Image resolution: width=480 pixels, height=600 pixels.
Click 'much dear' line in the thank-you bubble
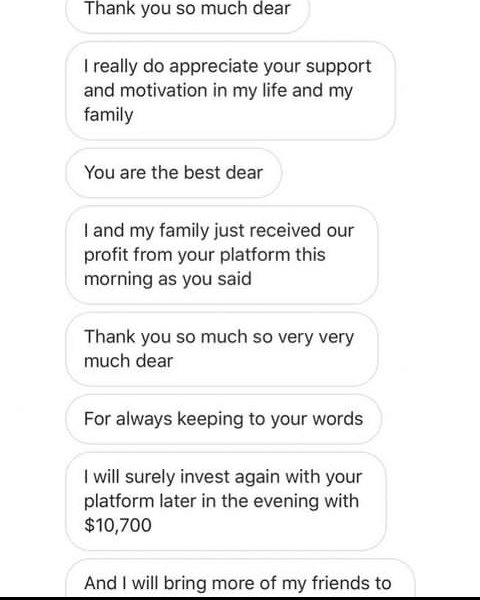click(129, 361)
